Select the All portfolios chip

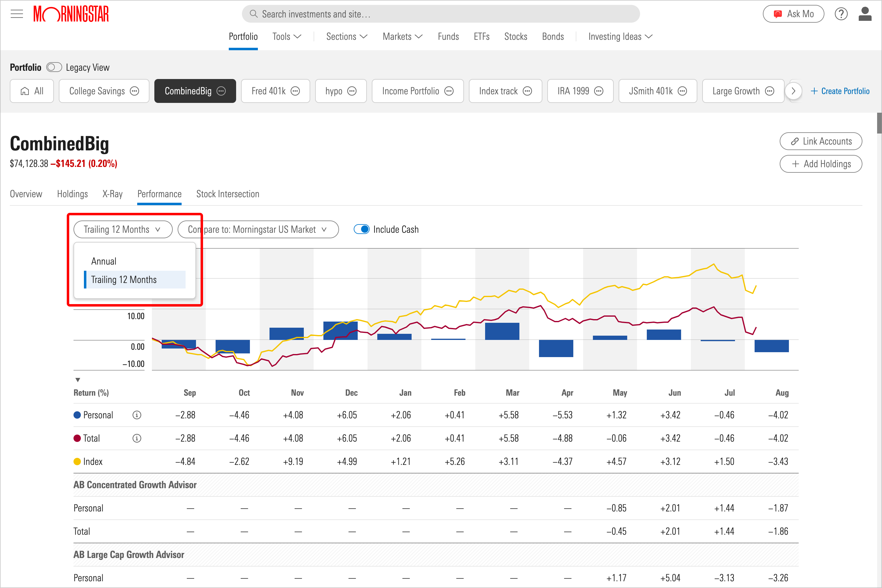pyautogui.click(x=32, y=91)
